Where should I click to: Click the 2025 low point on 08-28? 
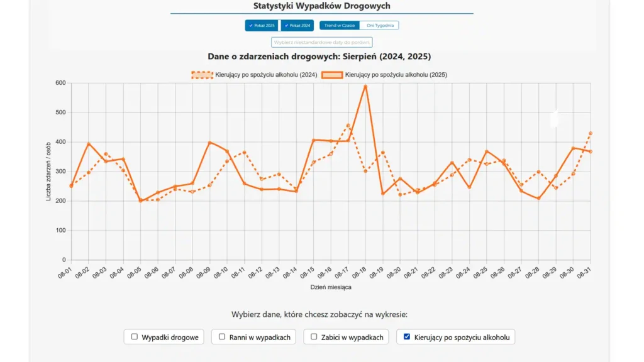[539, 198]
